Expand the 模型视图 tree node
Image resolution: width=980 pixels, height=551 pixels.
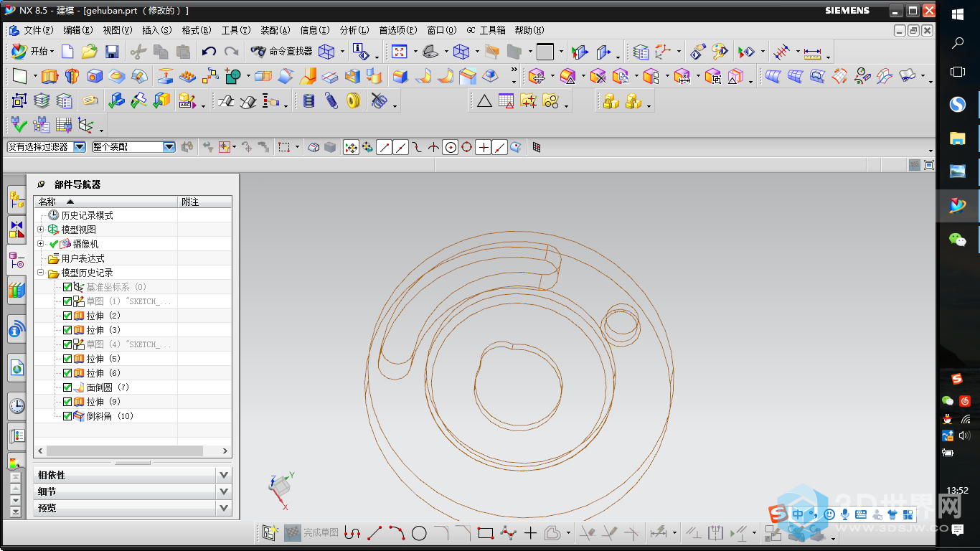(x=41, y=230)
